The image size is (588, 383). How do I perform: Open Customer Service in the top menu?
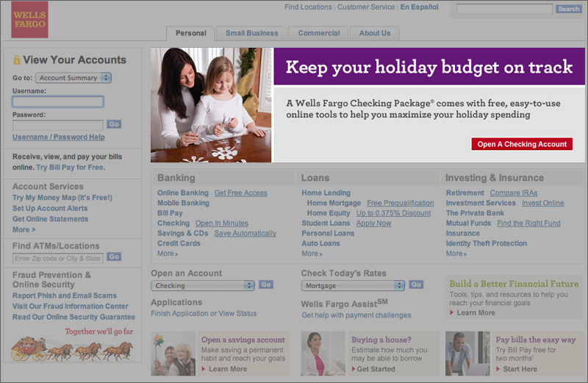[x=365, y=7]
